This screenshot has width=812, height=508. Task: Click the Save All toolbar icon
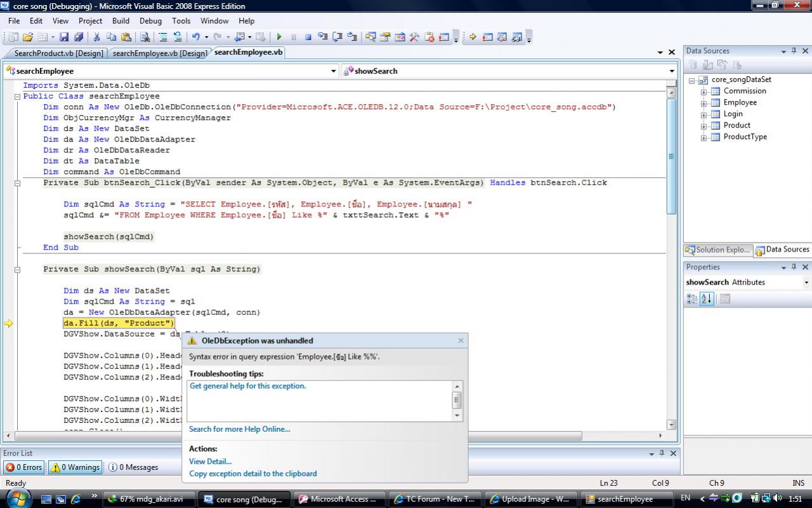(x=79, y=37)
